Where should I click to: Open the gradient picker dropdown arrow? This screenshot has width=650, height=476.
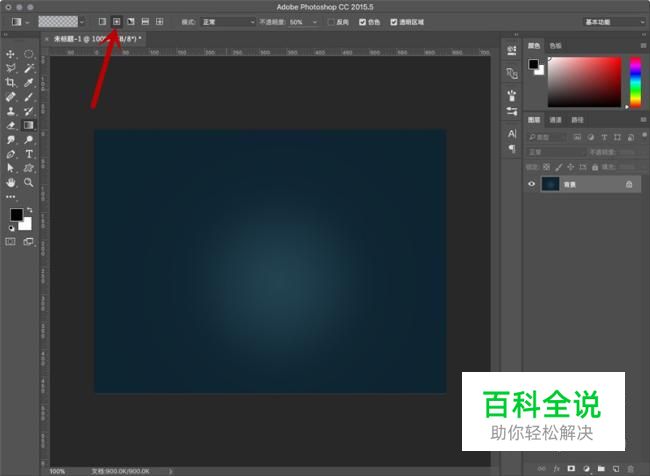[x=82, y=22]
